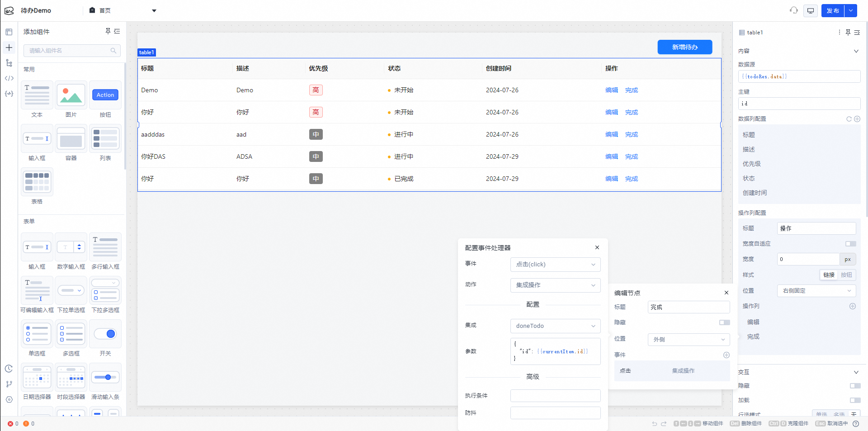Collapse the 交互 section

(x=856, y=372)
